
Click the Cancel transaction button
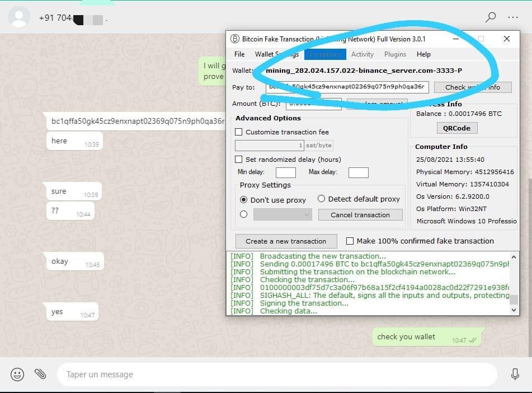360,214
